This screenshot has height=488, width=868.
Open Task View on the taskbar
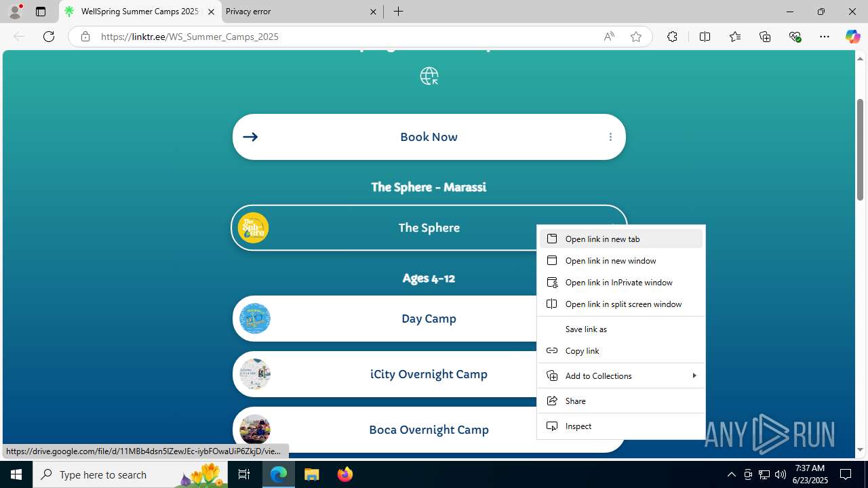point(244,474)
